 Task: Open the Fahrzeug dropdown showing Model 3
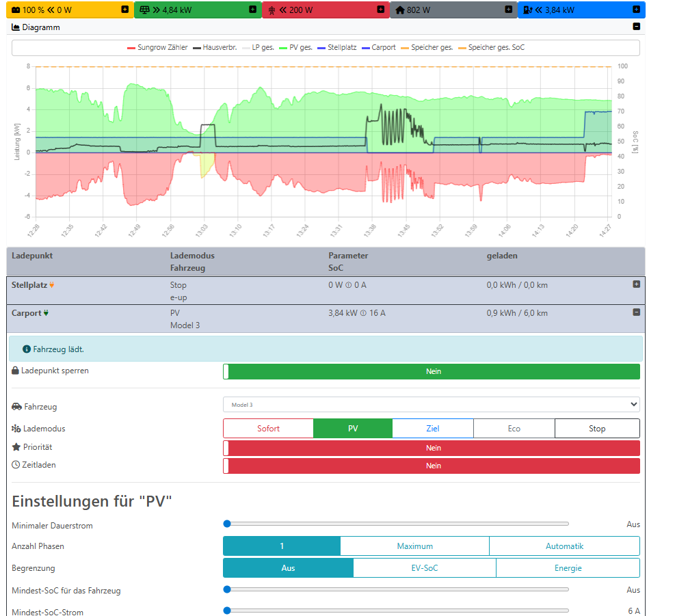432,404
